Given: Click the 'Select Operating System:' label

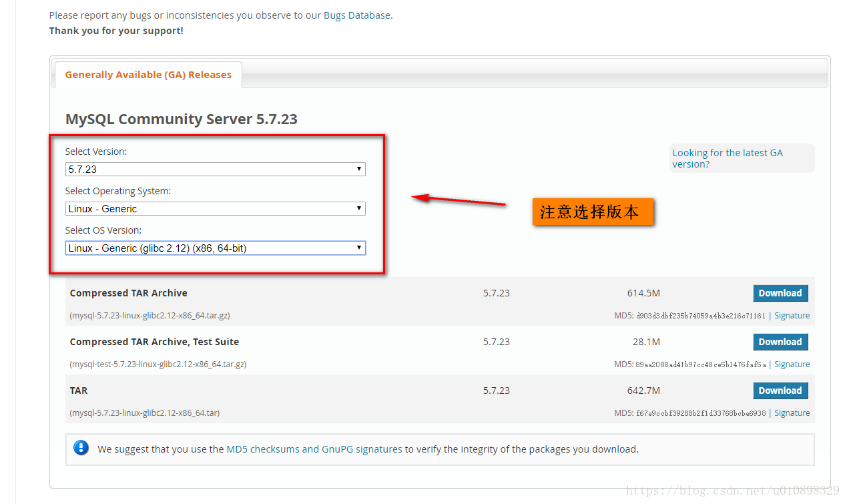Looking at the screenshot, I should click(x=118, y=191).
